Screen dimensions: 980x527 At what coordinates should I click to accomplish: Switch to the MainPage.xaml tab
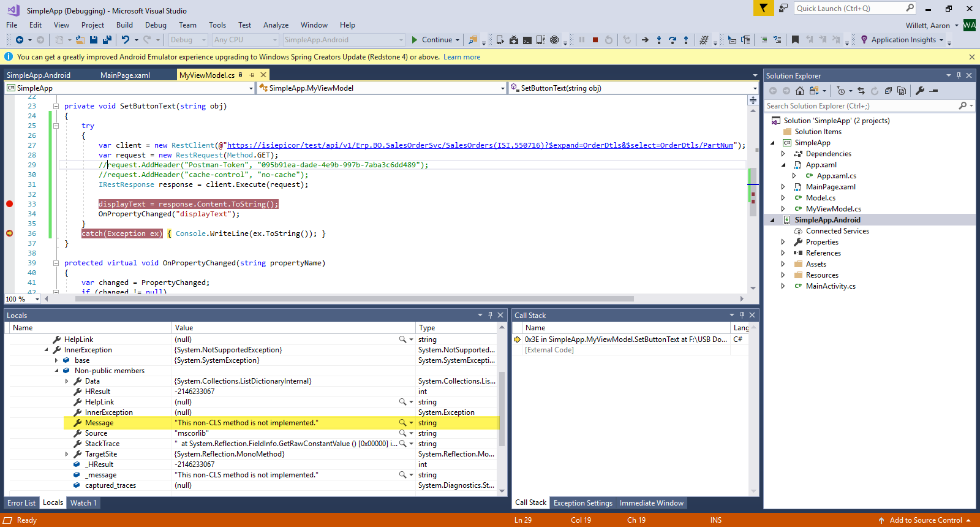click(125, 75)
